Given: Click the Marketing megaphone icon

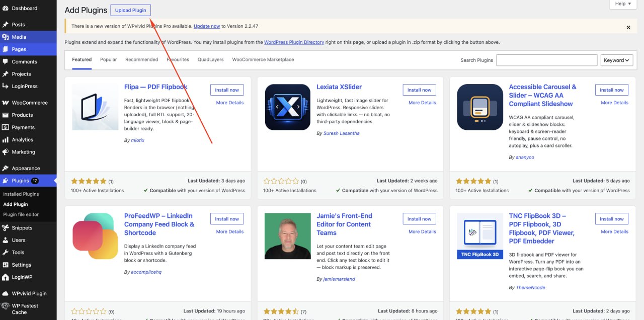Looking at the screenshot, I should click(x=6, y=152).
